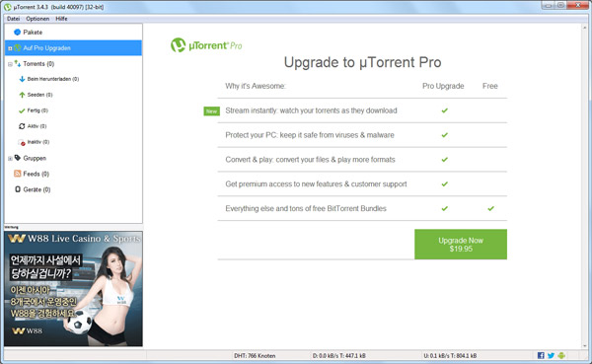This screenshot has height=364, width=592.
Task: Click the Stream instantly feature text
Action: coord(311,110)
